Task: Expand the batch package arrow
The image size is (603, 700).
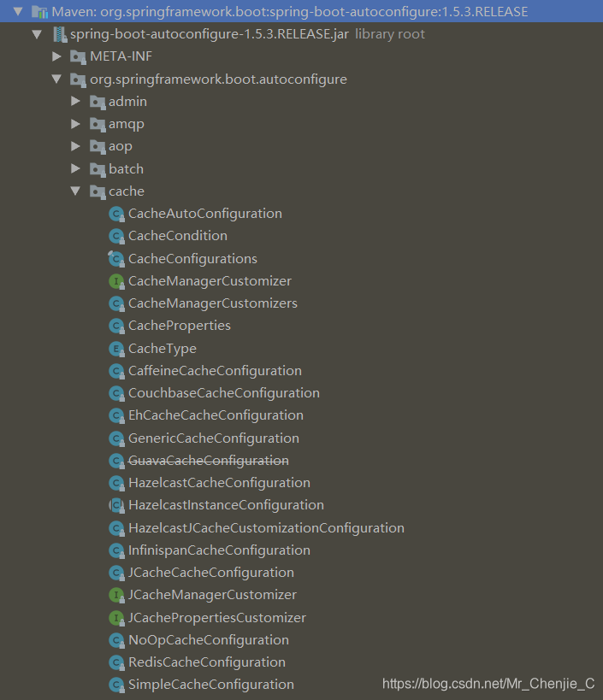Action: [x=75, y=168]
